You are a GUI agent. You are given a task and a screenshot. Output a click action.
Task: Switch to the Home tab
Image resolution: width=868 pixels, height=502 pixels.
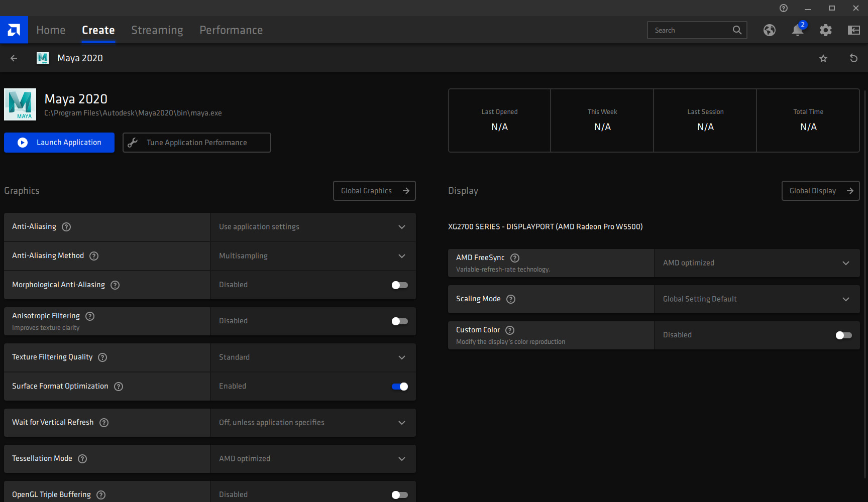[51, 30]
